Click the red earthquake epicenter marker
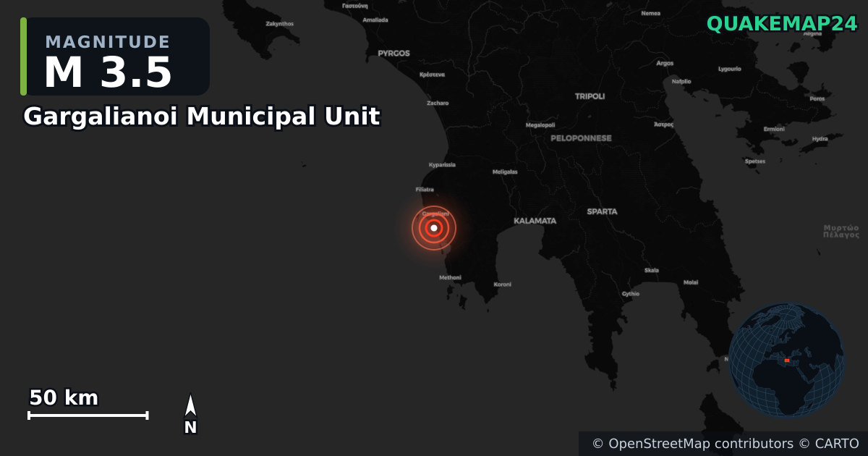The image size is (868, 456). (x=433, y=228)
